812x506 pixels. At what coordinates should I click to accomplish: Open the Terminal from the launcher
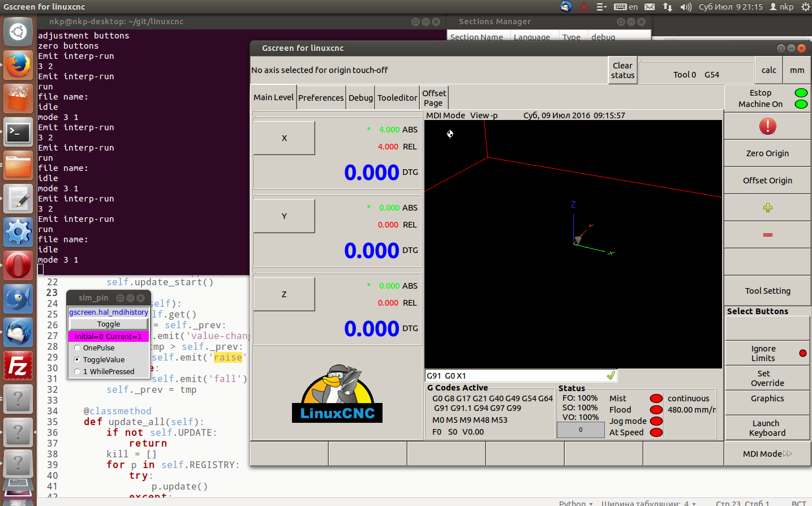click(18, 133)
